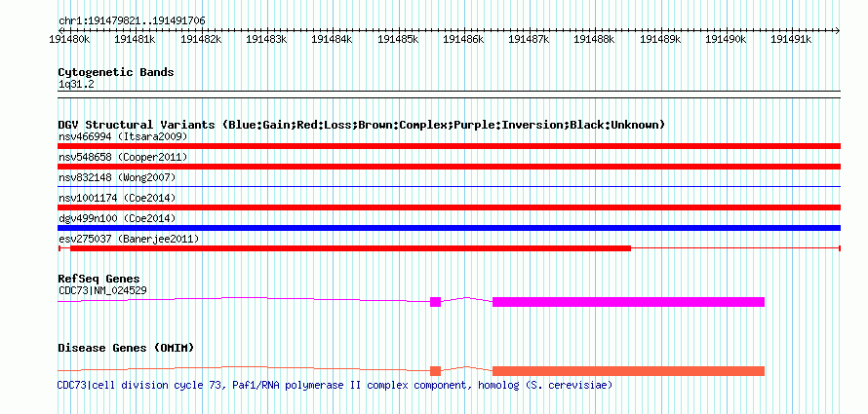Click the 191482k ruler tick label
Image resolution: width=868 pixels, height=414 pixels.
click(x=201, y=39)
